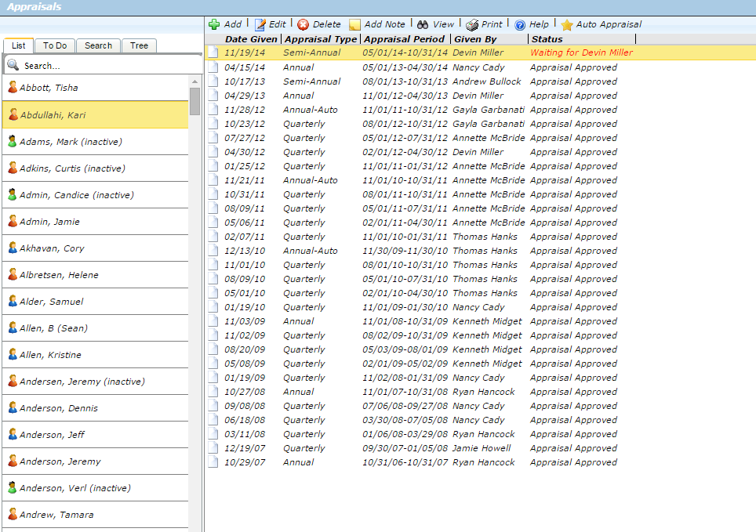Click the Edit pencil icon in toolbar
756x532 pixels.
[260, 24]
